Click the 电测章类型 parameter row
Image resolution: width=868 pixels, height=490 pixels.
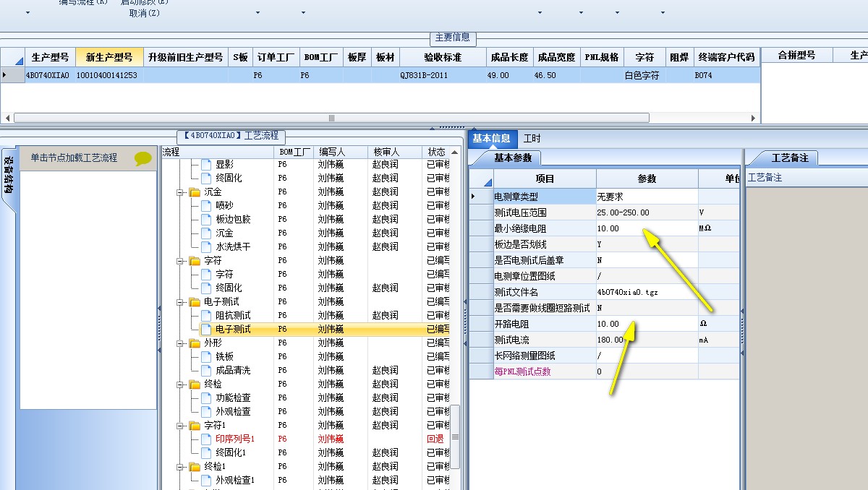point(604,197)
